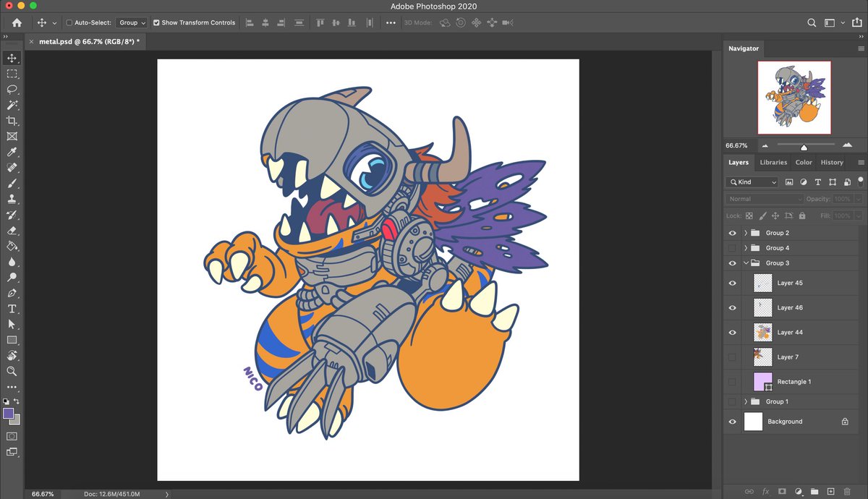868x499 pixels.
Task: Open search with the magnifier icon
Action: tap(812, 22)
